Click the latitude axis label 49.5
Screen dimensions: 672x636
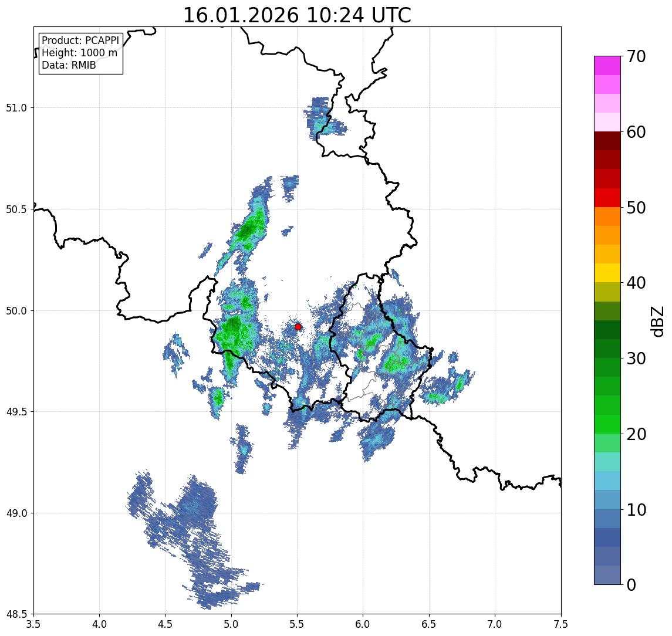coord(16,412)
